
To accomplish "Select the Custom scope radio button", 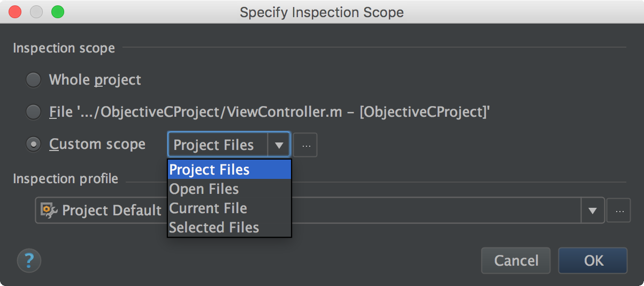I will click(x=34, y=144).
